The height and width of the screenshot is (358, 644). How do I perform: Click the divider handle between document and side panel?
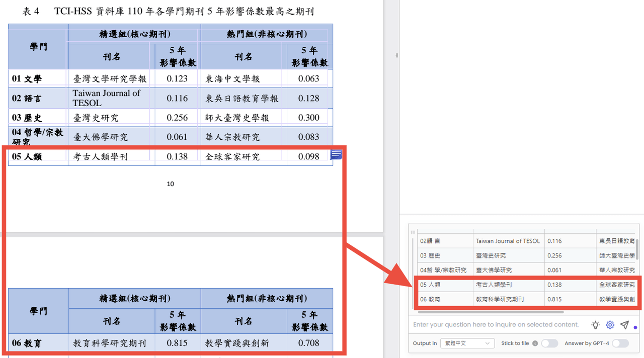click(x=397, y=55)
